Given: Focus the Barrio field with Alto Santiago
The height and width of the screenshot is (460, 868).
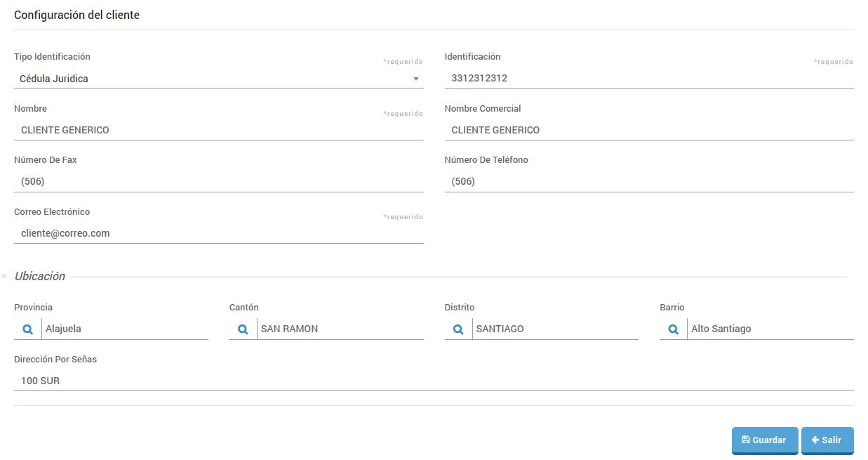Looking at the screenshot, I should tap(770, 329).
